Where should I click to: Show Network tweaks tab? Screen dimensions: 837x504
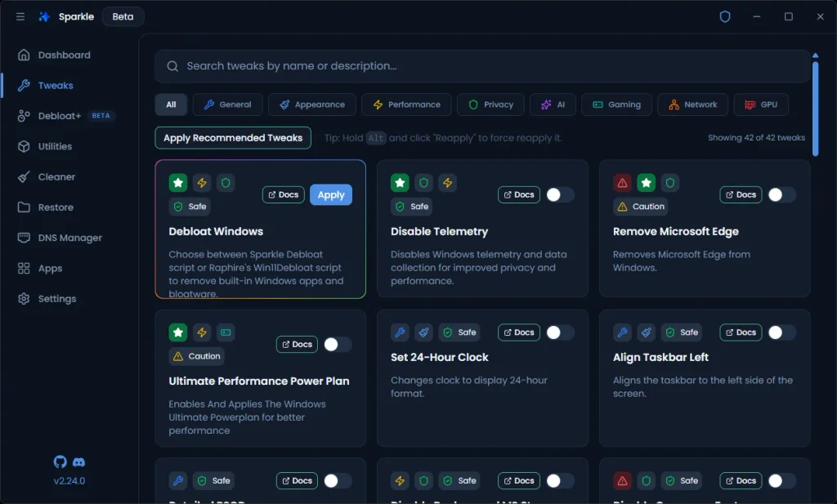pyautogui.click(x=693, y=105)
